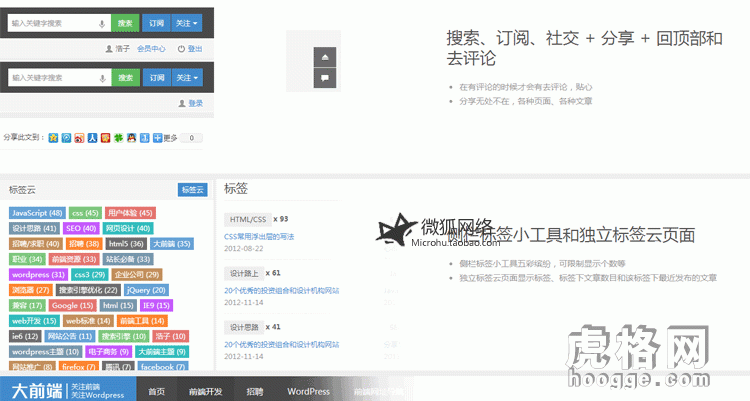This screenshot has width=750, height=401.
Task: Share via the yellow star QZone icon
Action: click(53, 138)
